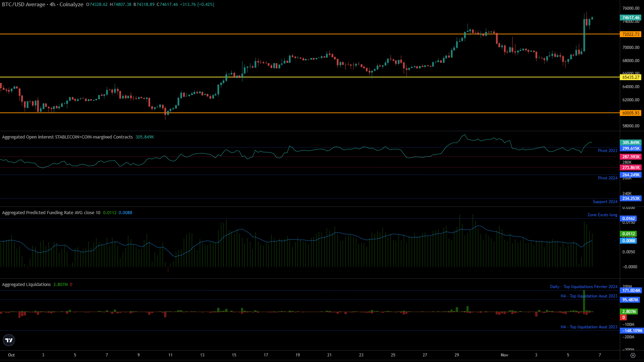Select the Zone Excés long label
Image resolution: width=644 pixels, height=362 pixels.
[602, 214]
